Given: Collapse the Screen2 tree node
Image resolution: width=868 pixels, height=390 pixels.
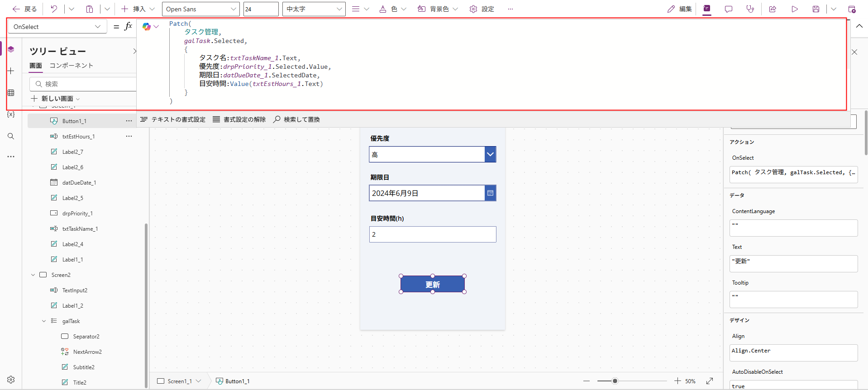Looking at the screenshot, I should click(33, 275).
